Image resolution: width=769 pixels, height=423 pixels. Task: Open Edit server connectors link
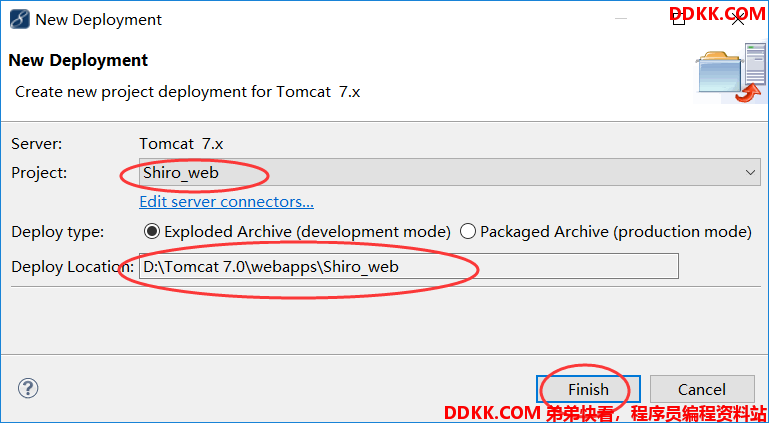[227, 202]
